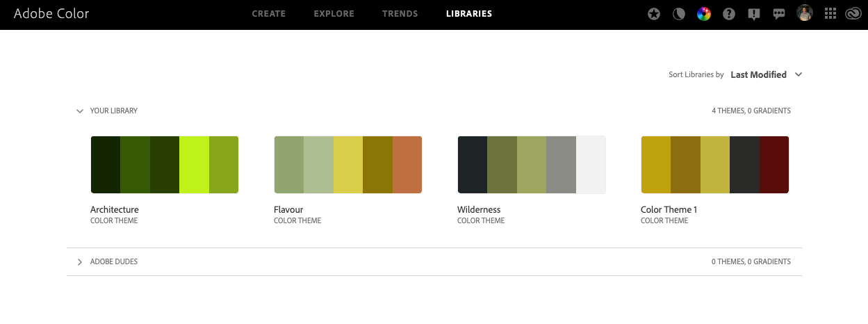Switch to the Explore tab

[334, 14]
